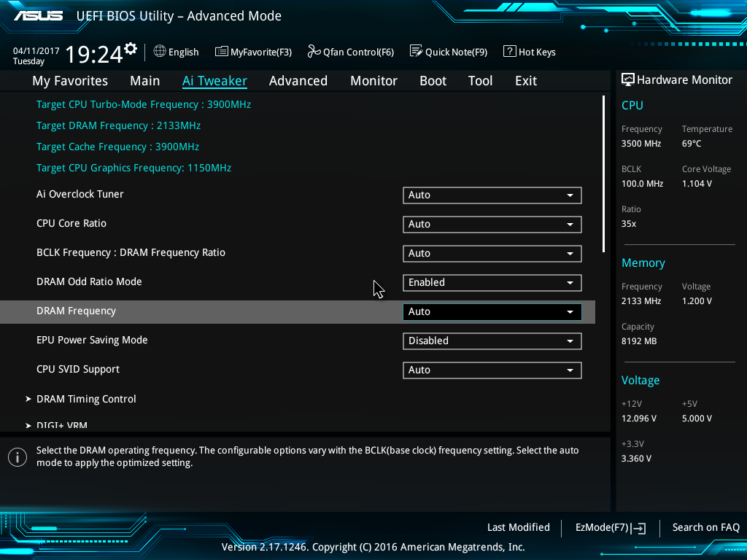Click the CPU Core Ratio label
The width and height of the screenshot is (747, 560).
[71, 223]
